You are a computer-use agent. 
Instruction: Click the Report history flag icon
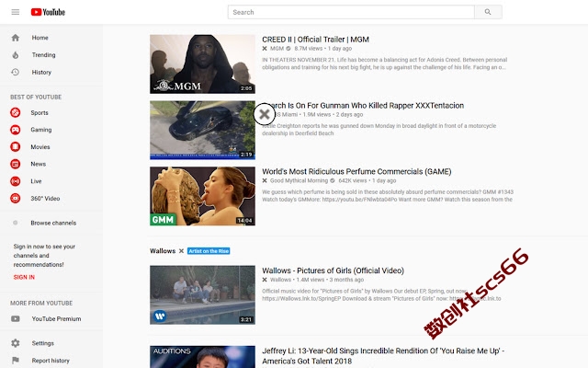click(16, 361)
